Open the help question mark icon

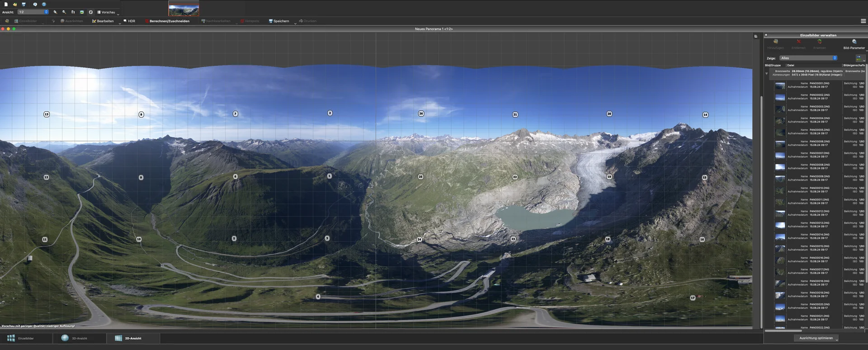[44, 4]
